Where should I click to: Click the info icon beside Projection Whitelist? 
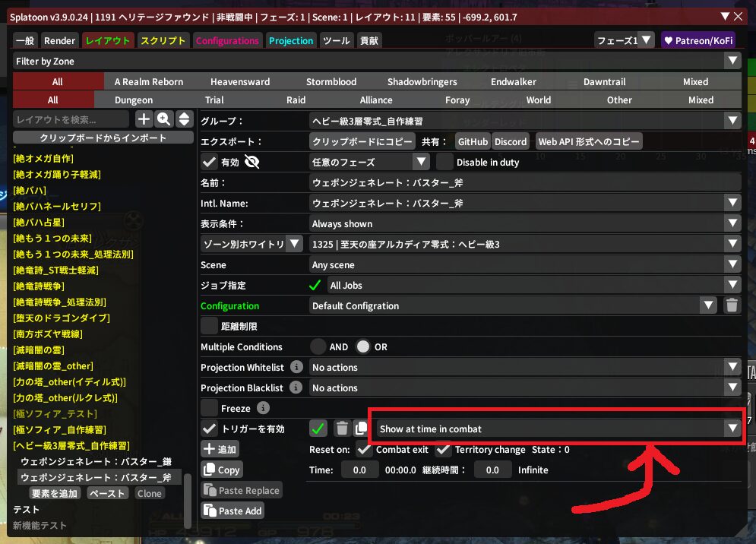click(x=296, y=367)
